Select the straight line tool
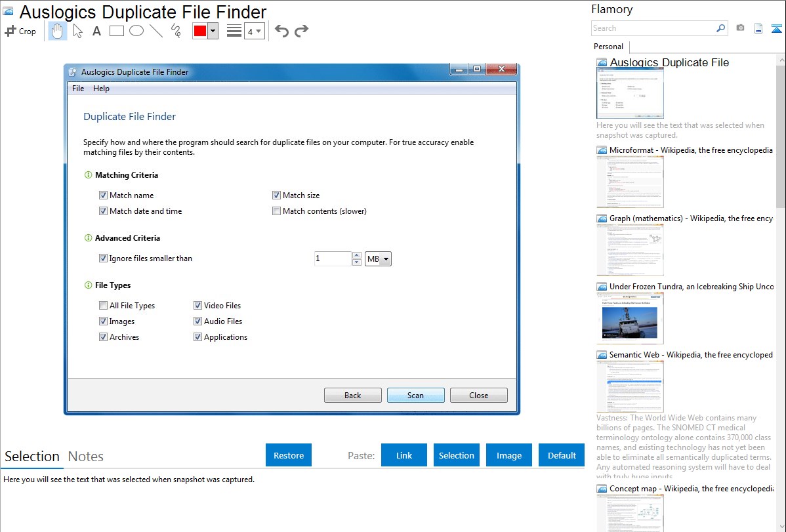The image size is (786, 532). (156, 31)
